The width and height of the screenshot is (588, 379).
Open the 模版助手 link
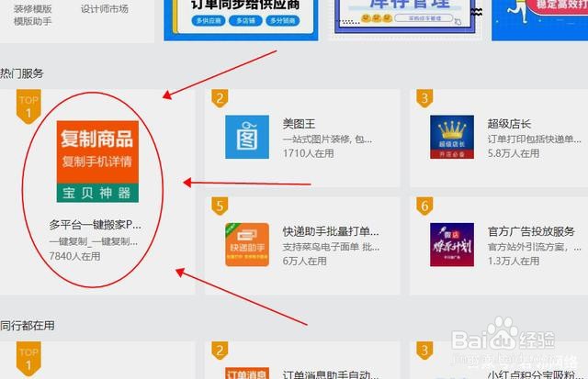pos(33,21)
